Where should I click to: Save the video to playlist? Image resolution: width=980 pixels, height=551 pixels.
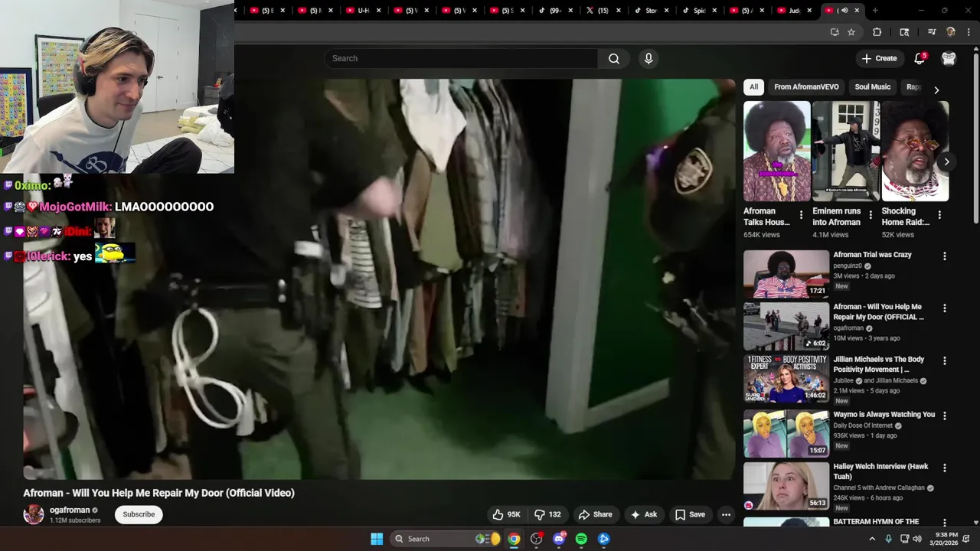point(690,514)
